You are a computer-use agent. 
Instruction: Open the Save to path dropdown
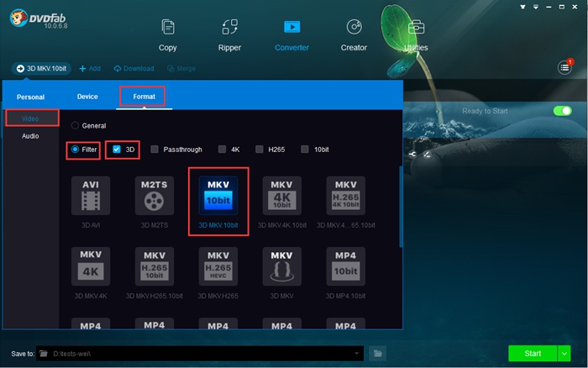coord(357,354)
